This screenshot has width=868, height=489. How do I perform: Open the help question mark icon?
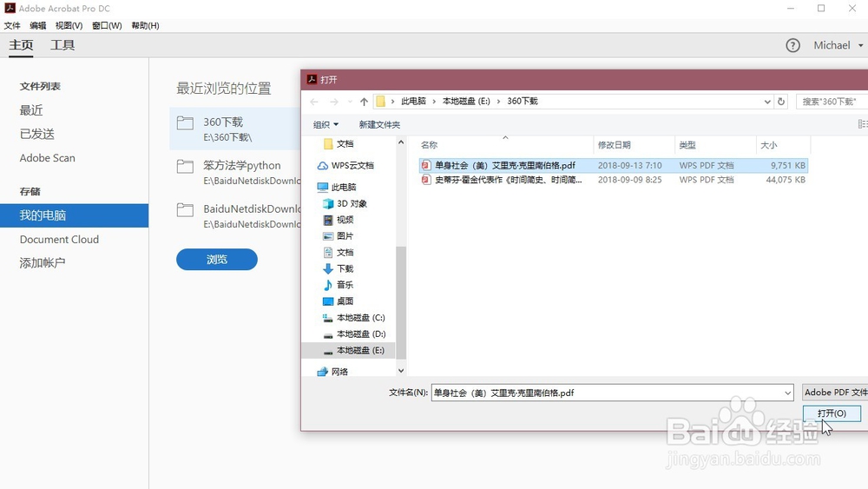[x=792, y=45]
